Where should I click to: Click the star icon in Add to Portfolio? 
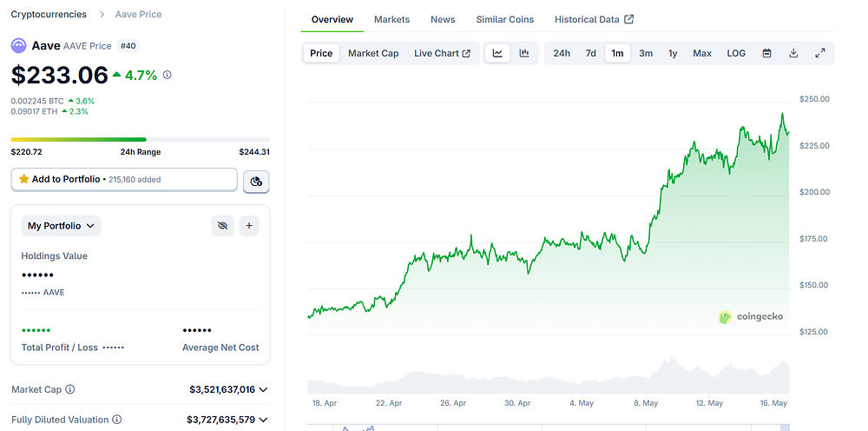(x=23, y=180)
